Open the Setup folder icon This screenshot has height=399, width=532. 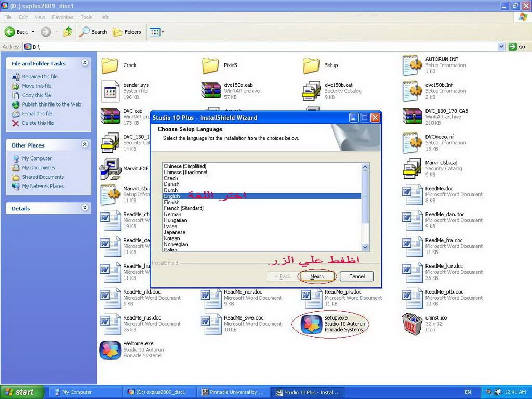(311, 65)
